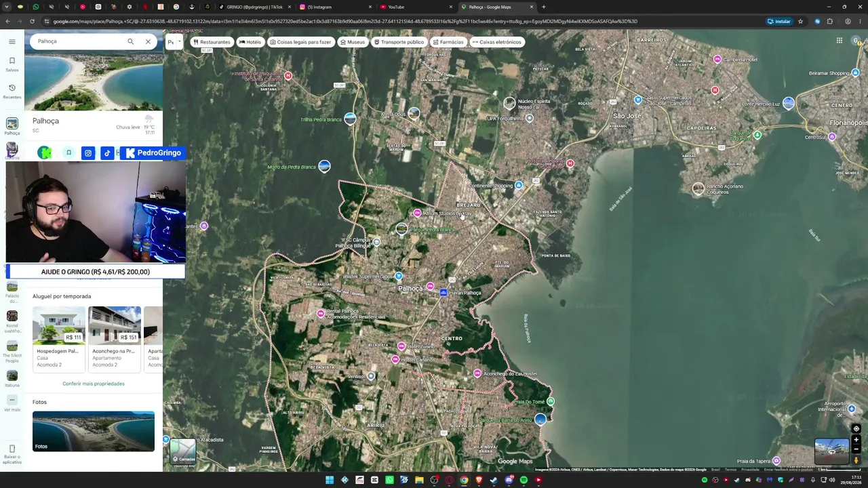Open Aconchego na Pr... R$ 151 listing
The image size is (868, 488).
(115, 338)
